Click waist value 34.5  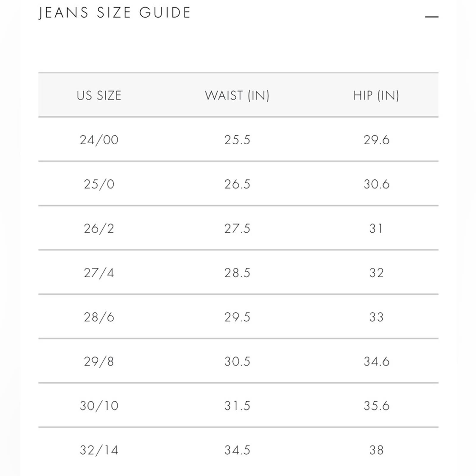tap(237, 450)
